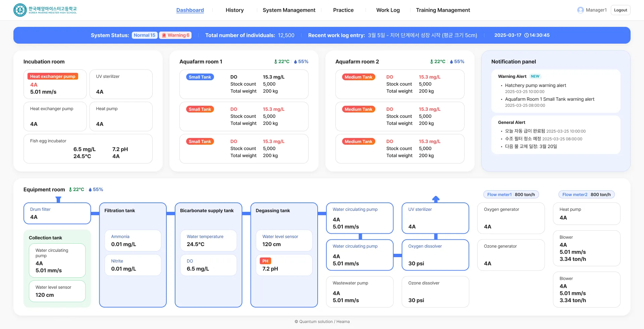The height and width of the screenshot is (329, 644).
Task: Open the Work Log page
Action: pos(388,10)
